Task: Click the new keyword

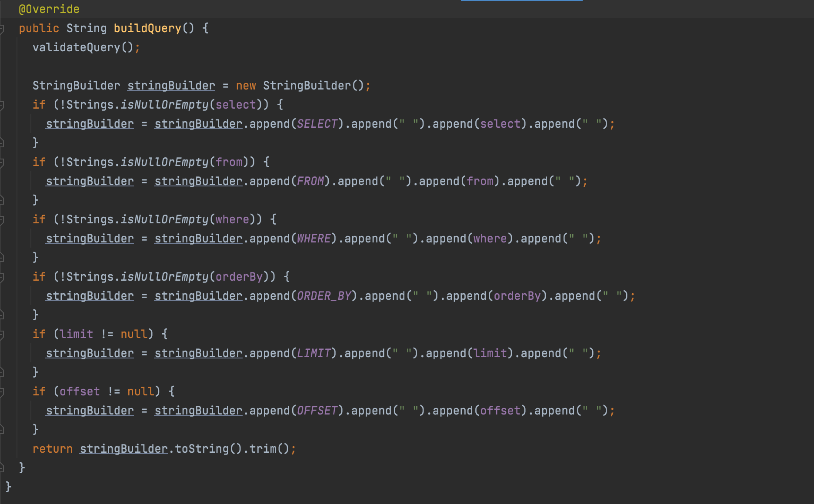Action: point(246,86)
